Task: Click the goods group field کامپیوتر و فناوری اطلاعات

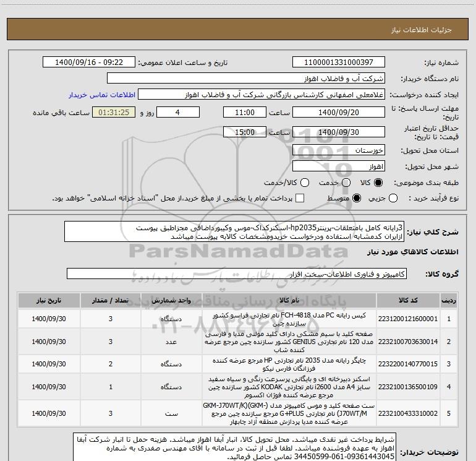Action: click(x=237, y=274)
